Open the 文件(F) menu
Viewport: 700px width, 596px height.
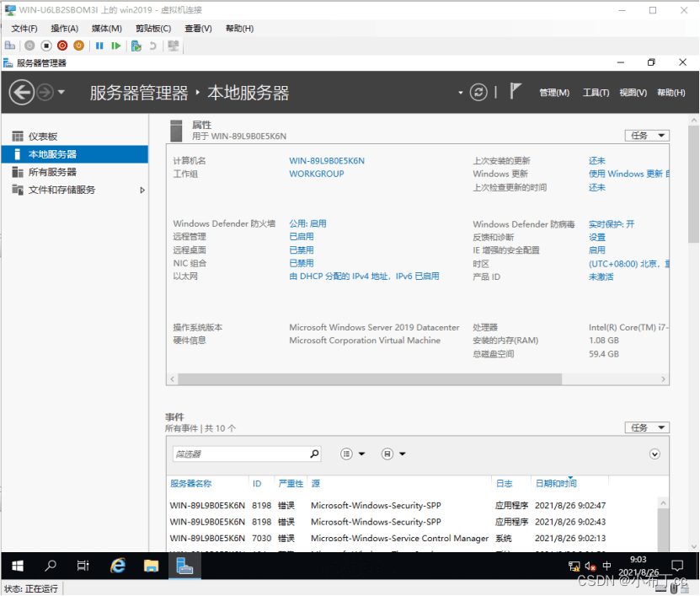24,29
